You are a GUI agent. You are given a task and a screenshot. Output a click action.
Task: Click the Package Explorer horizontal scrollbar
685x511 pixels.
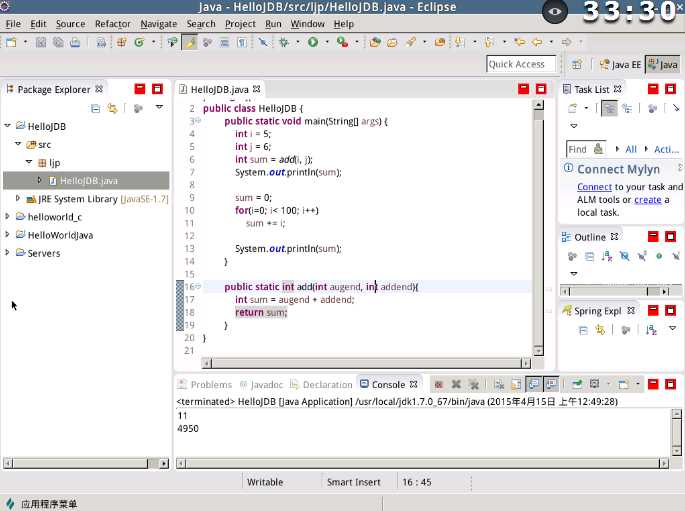pos(86,463)
